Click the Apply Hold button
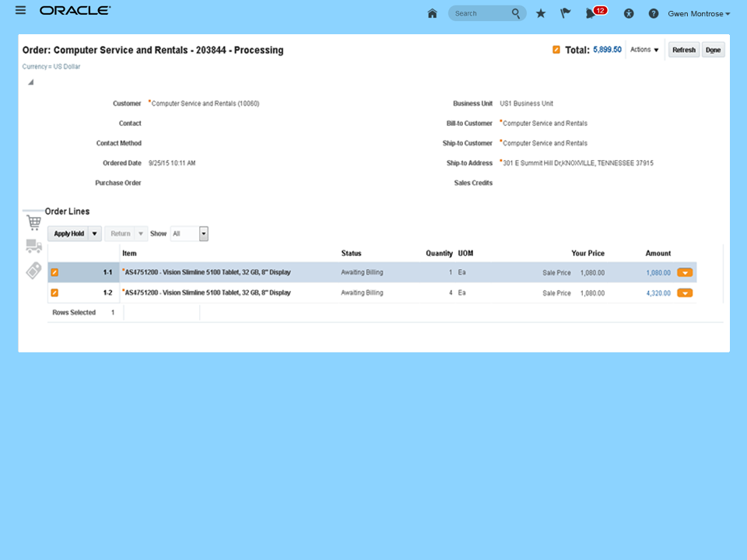 pos(68,233)
